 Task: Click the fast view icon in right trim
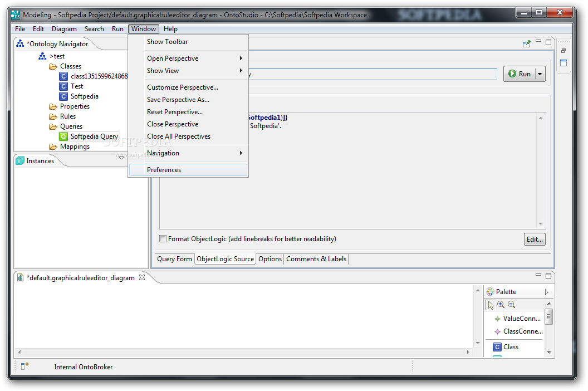(563, 63)
